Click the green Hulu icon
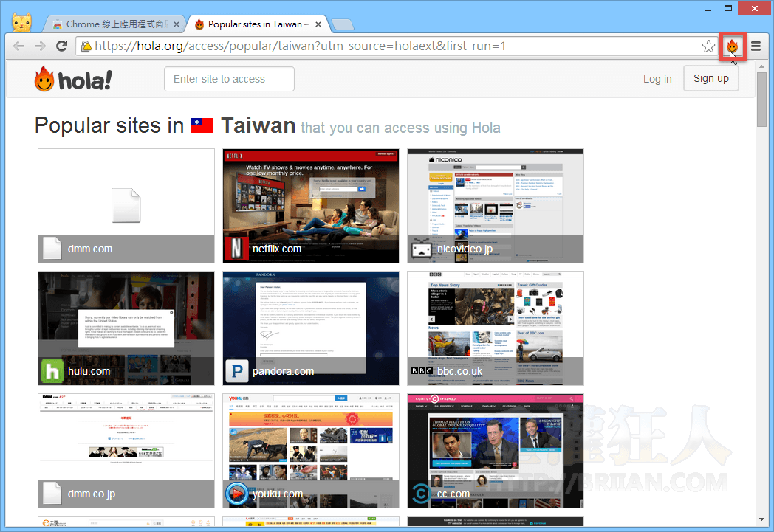Image resolution: width=774 pixels, height=532 pixels. click(52, 371)
